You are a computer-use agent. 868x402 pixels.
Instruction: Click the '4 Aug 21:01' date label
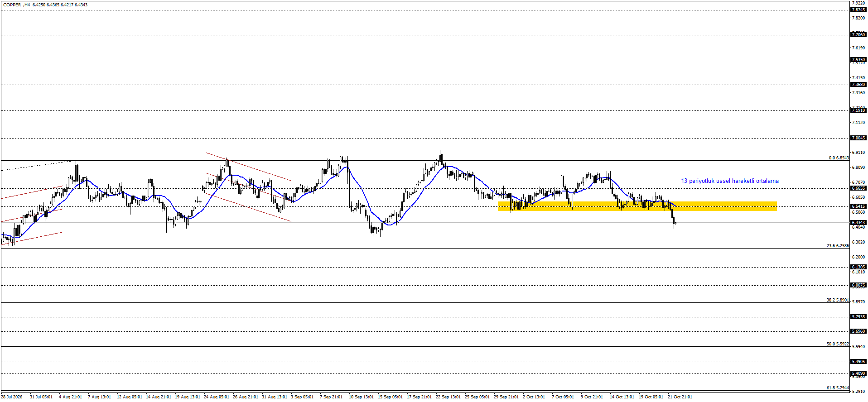(x=71, y=397)
